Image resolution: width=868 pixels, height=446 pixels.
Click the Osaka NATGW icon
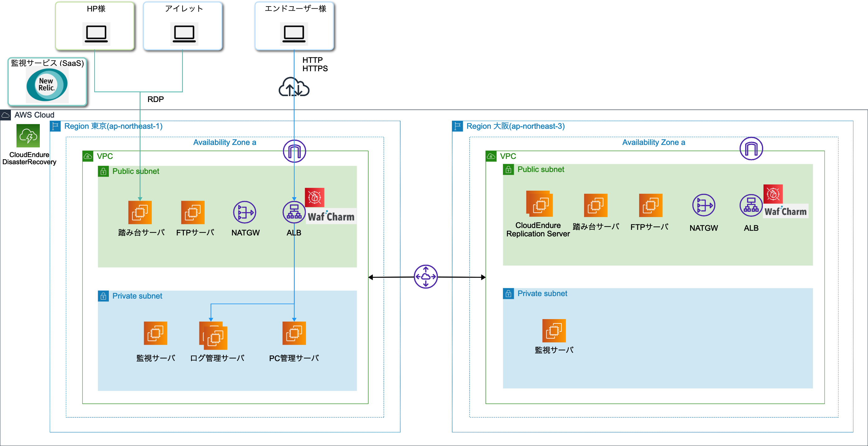(x=703, y=205)
